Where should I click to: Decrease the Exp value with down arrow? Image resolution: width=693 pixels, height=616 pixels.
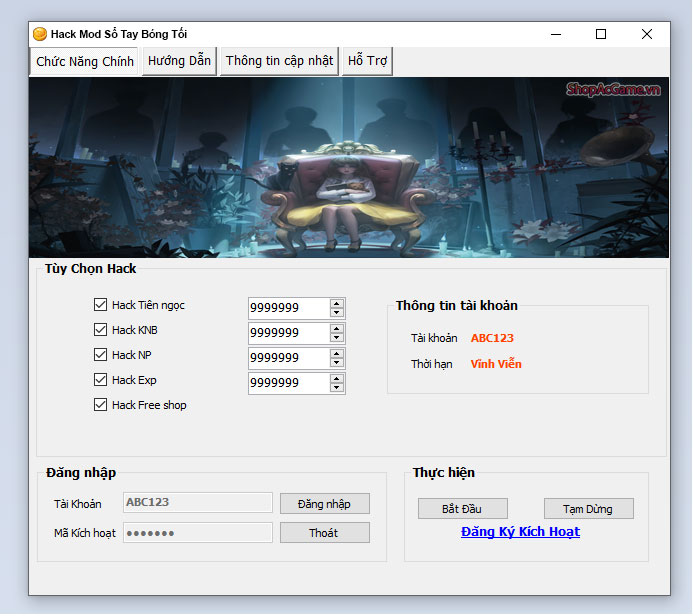click(337, 388)
